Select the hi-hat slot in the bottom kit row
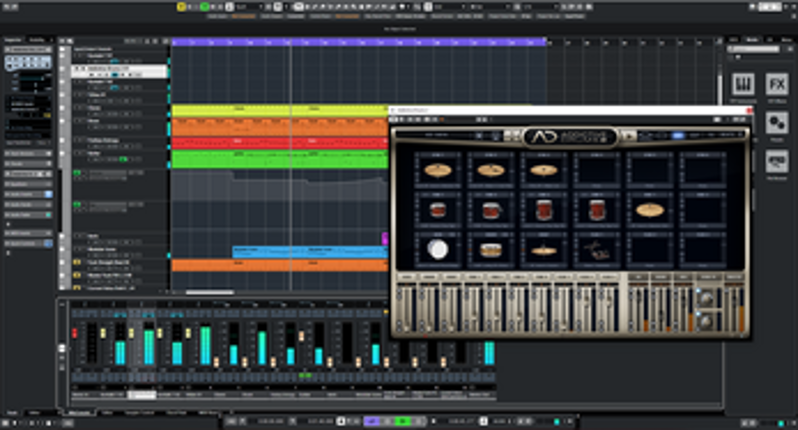 [544, 249]
